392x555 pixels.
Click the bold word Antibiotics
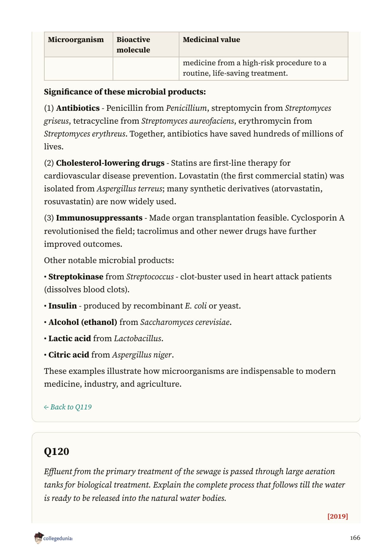[x=78, y=108]
